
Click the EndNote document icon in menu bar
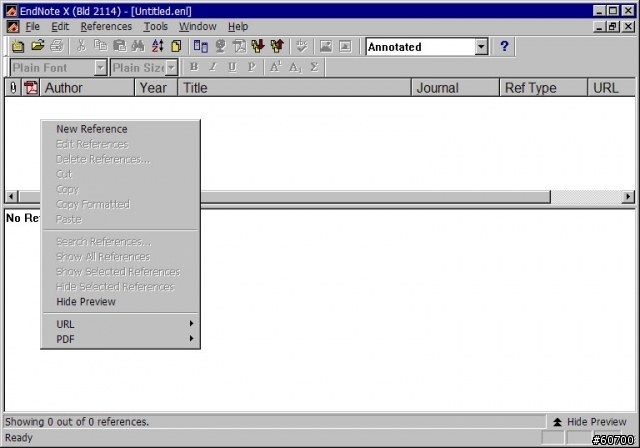tap(13, 27)
